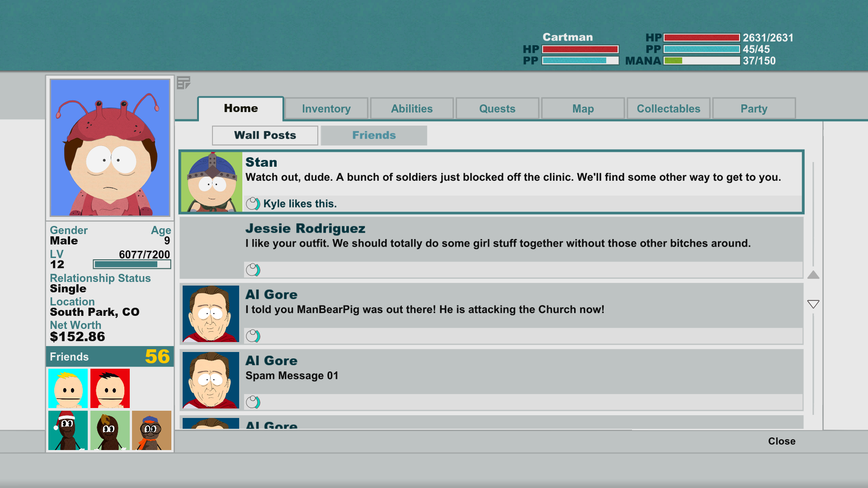
Task: Switch to the Friends sub-tab
Action: pos(374,135)
